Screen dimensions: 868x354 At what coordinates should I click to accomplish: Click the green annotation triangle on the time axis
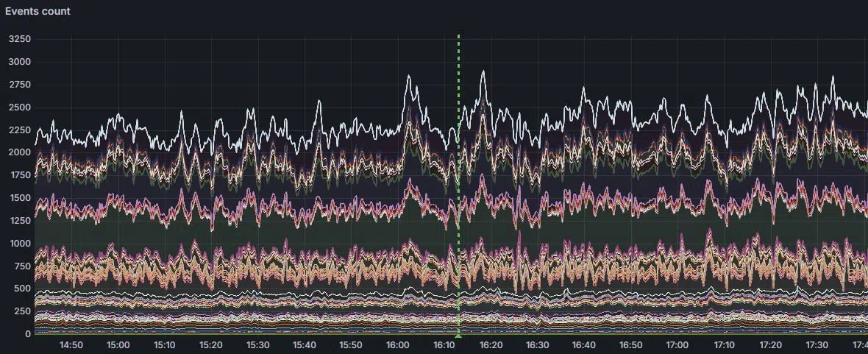pyautogui.click(x=458, y=335)
